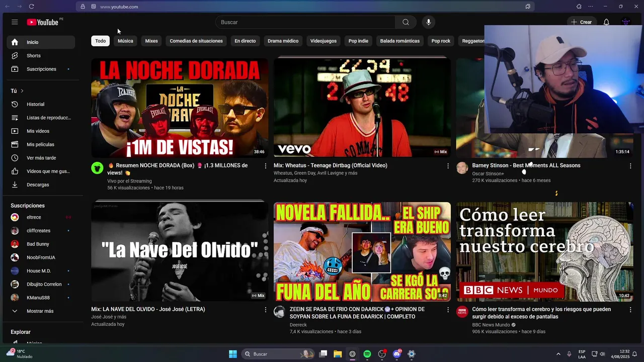Click the YouTube Buscar search field
Screen dimensions: 644x362
point(305,22)
